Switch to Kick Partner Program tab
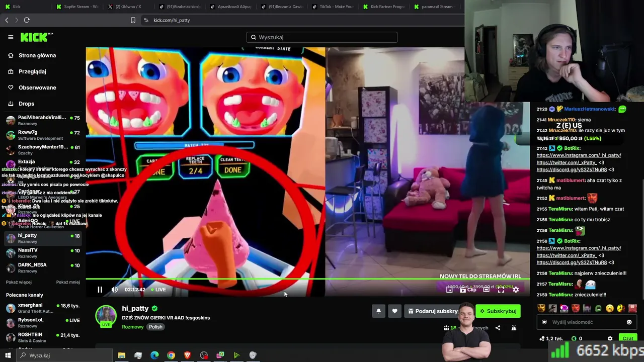 [383, 7]
